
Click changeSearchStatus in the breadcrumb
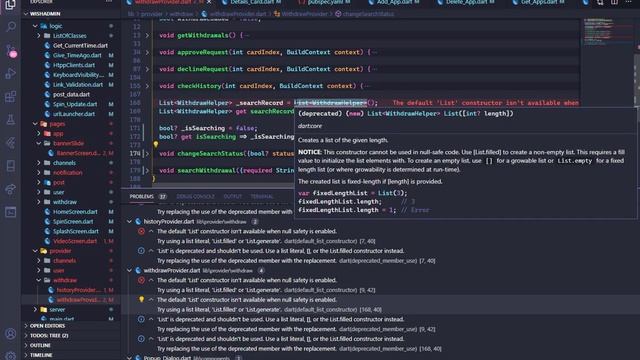tap(368, 14)
